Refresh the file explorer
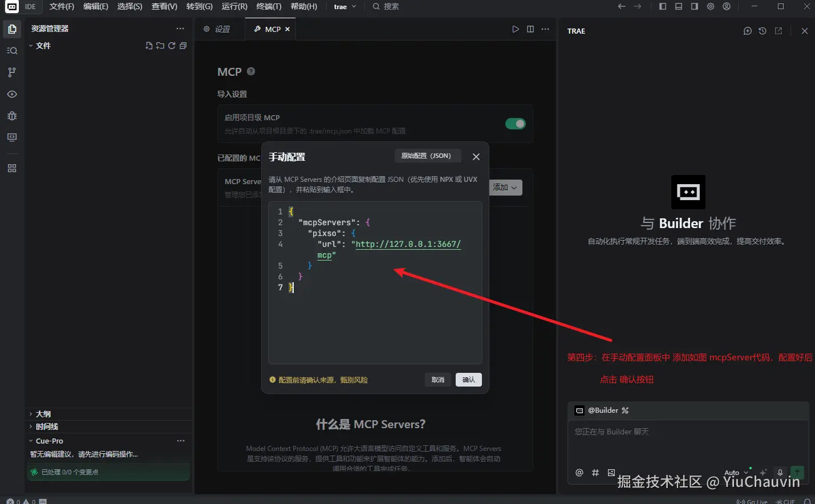 172,46
